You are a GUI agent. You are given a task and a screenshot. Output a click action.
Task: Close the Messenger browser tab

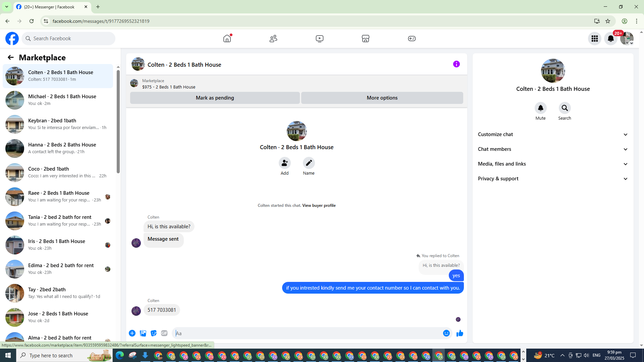[x=86, y=7]
